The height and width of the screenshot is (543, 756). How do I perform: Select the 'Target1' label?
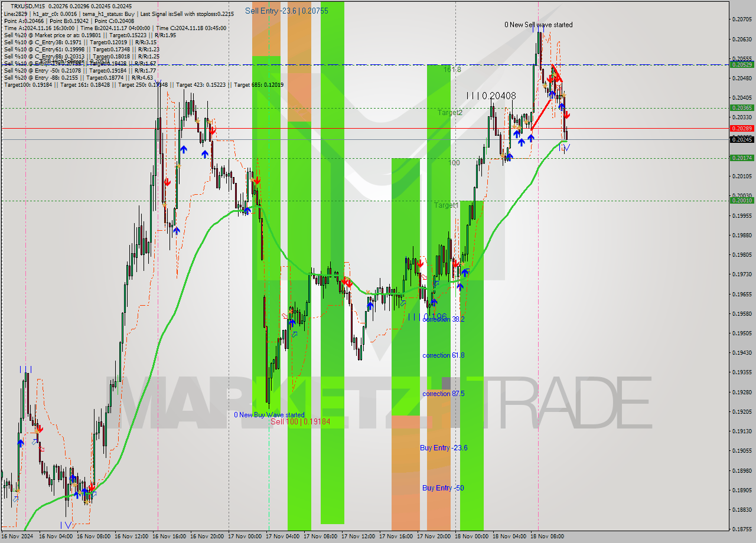pos(447,205)
